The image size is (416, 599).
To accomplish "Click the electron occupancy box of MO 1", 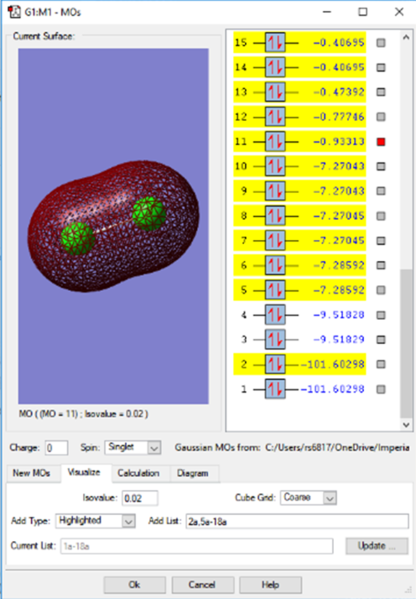I will (x=275, y=389).
